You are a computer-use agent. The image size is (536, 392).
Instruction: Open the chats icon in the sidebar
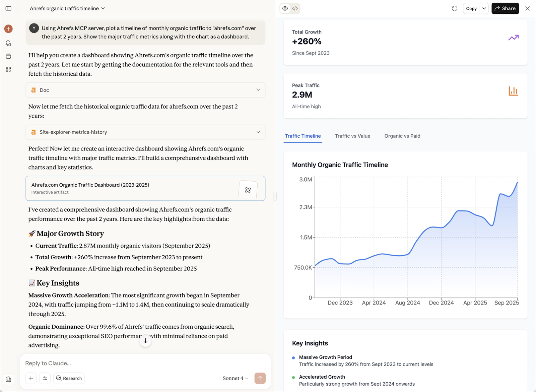coord(8,43)
